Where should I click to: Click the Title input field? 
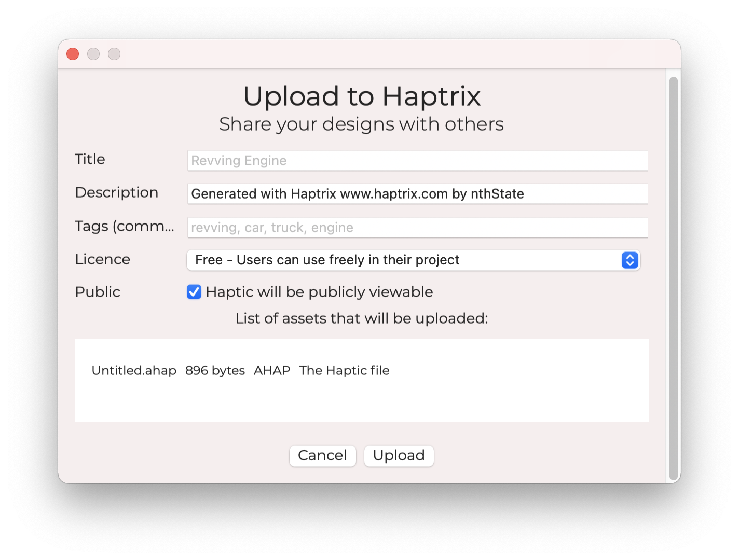[417, 161]
